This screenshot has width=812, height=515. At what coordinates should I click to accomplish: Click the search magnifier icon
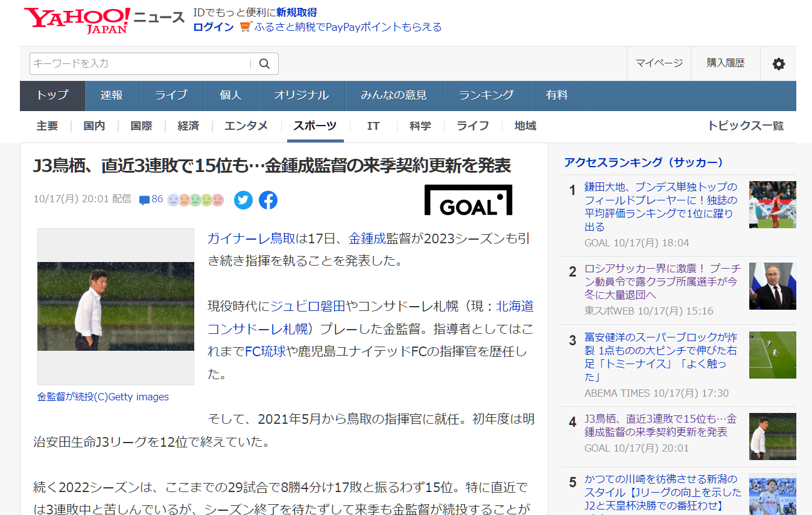[264, 63]
